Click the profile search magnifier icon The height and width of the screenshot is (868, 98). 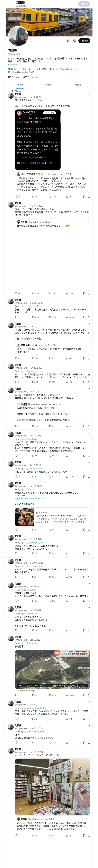coord(74,41)
